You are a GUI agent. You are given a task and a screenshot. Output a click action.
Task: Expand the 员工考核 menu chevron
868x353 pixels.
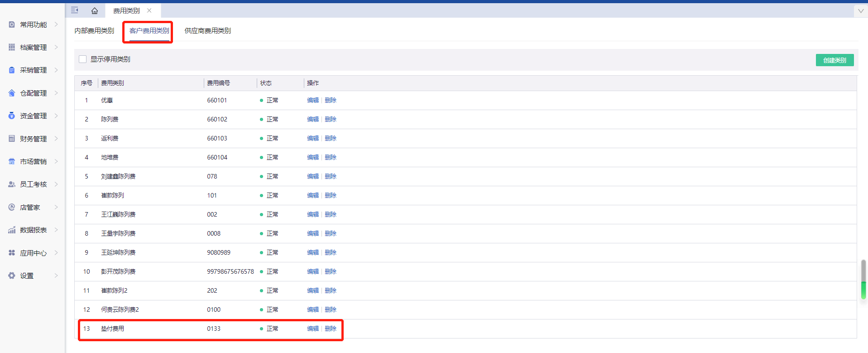(56, 184)
